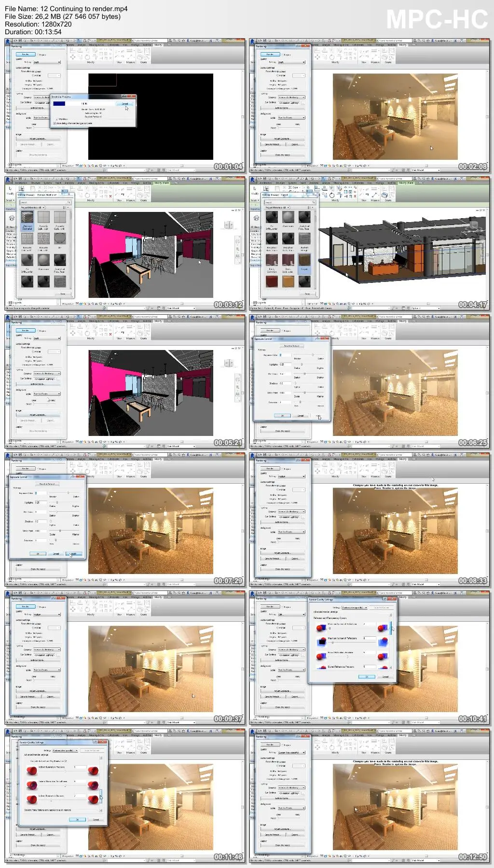Pick orange material swatch in 00:04:17 browser
Viewport: 494px width, 868px height.
(x=288, y=281)
